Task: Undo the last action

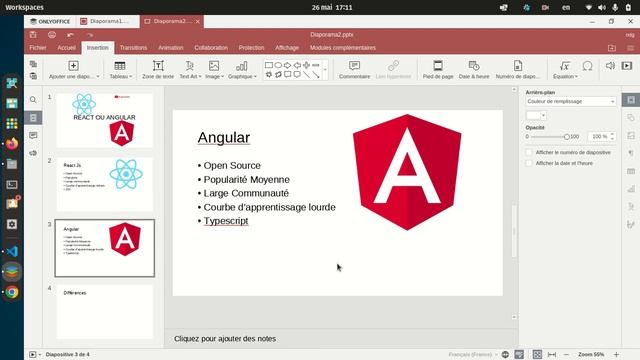Action: (70, 35)
